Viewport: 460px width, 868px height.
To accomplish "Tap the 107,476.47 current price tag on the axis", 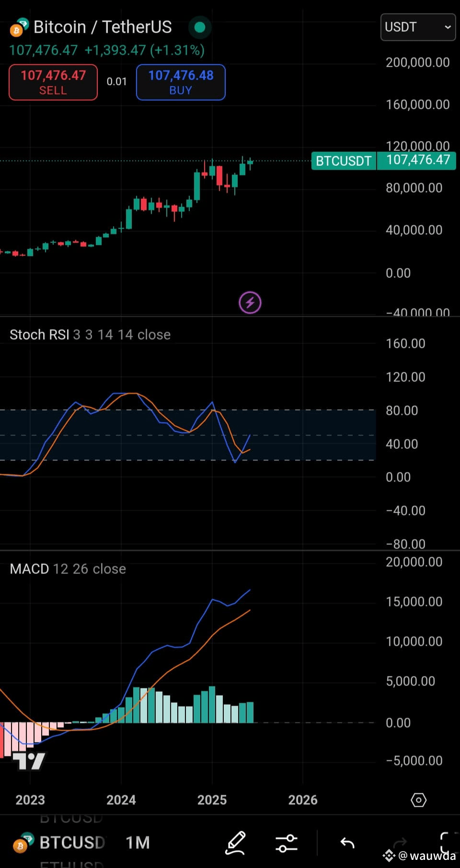I will pyautogui.click(x=417, y=160).
